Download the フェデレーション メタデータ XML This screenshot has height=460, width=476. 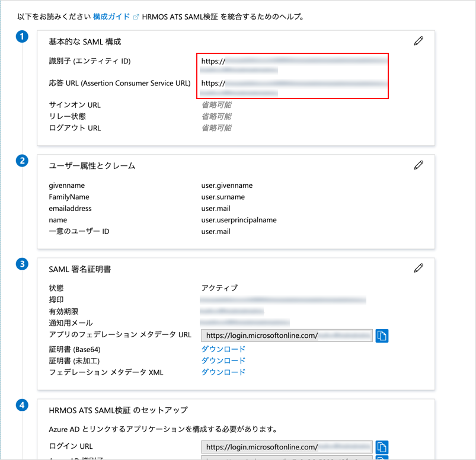pos(223,372)
